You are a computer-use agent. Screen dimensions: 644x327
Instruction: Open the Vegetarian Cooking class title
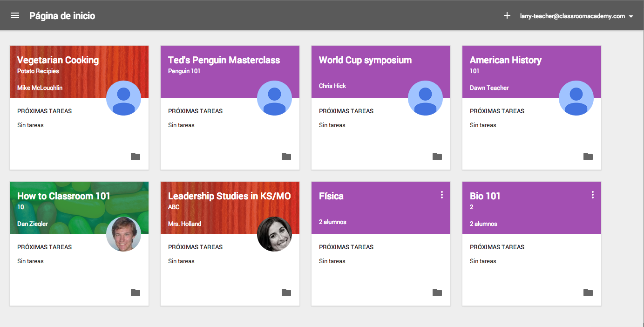[x=58, y=60]
